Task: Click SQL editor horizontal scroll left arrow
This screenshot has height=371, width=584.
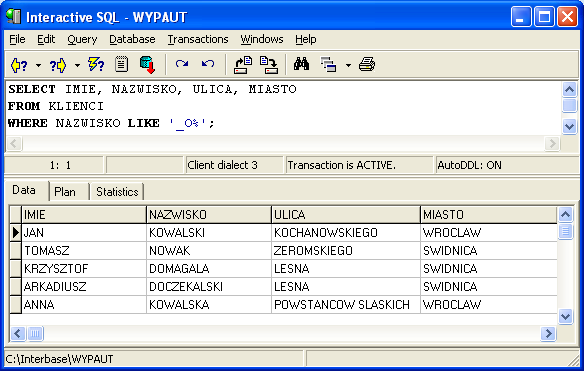Action: (15, 143)
